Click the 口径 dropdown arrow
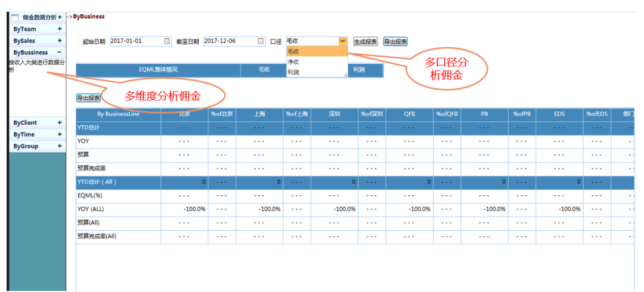This screenshot has width=644, height=292. [x=342, y=41]
